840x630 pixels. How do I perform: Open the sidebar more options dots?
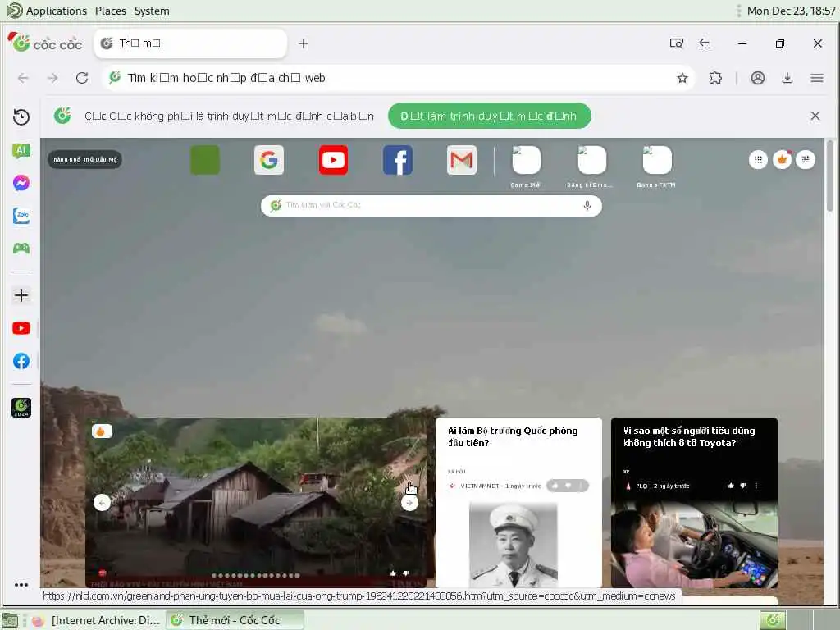click(21, 585)
